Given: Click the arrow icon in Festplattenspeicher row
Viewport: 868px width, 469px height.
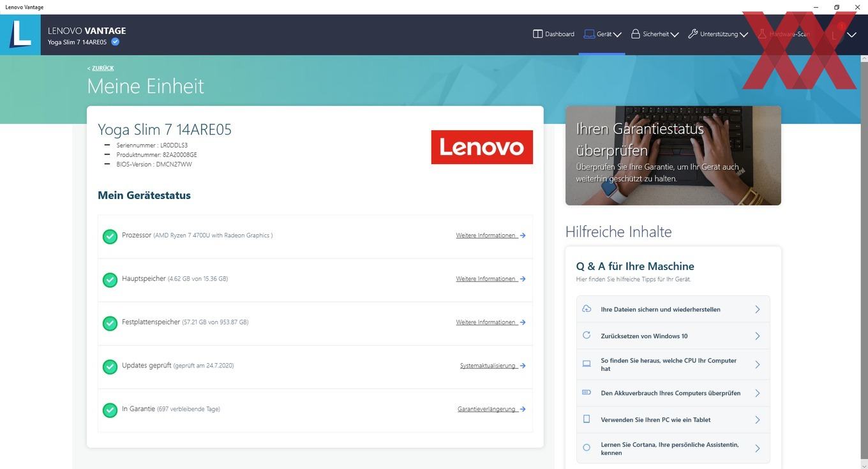Looking at the screenshot, I should 523,322.
